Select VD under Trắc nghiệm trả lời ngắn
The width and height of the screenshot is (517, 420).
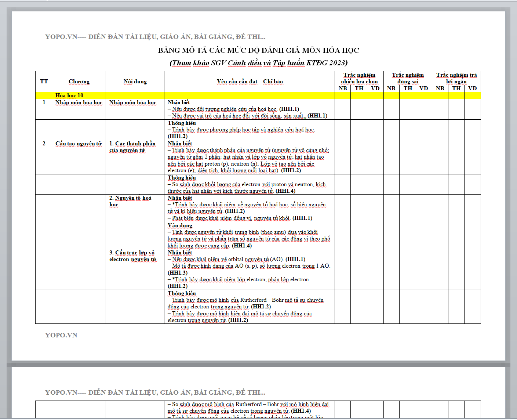point(472,88)
